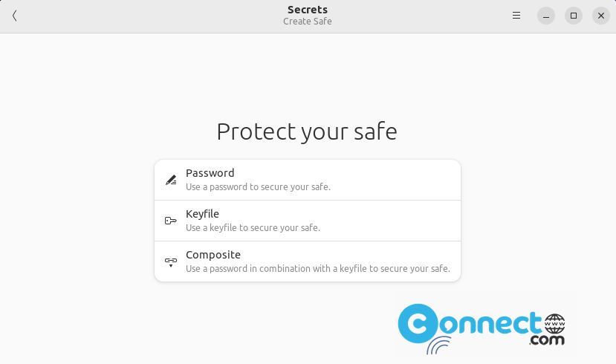The image size is (616, 364).
Task: Click the Create Safe subtitle
Action: 308,22
